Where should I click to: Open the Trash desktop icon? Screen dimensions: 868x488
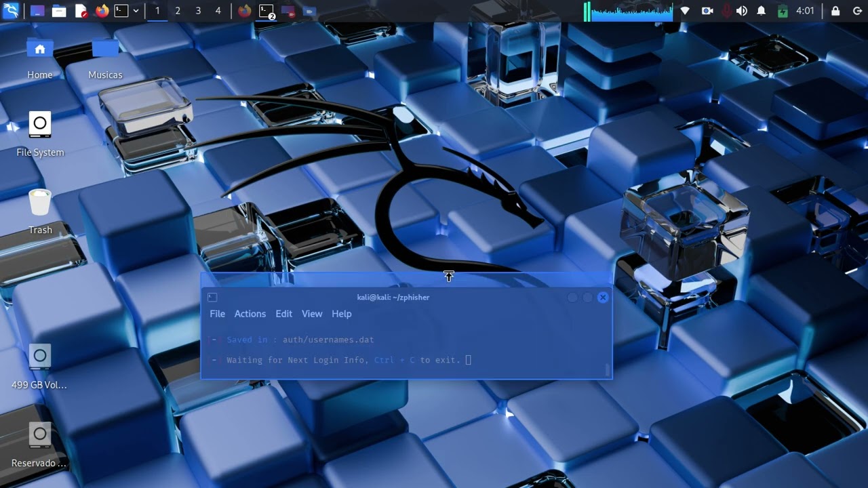tap(40, 212)
